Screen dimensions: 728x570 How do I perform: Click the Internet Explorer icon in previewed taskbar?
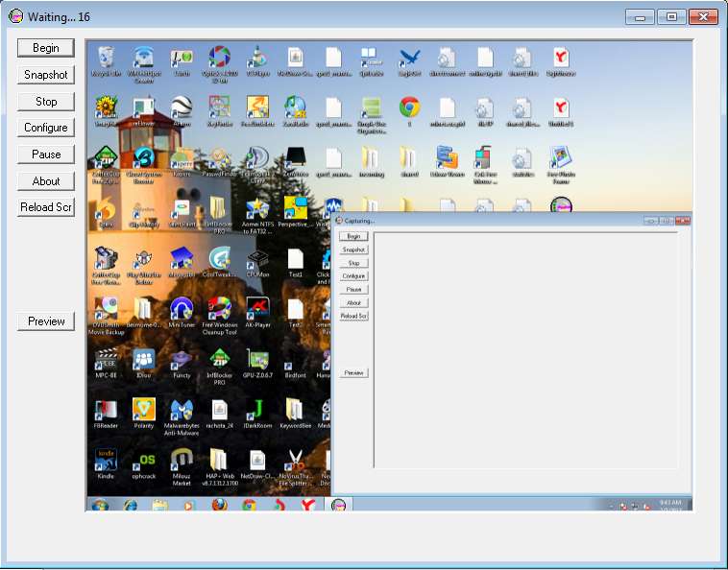point(130,504)
